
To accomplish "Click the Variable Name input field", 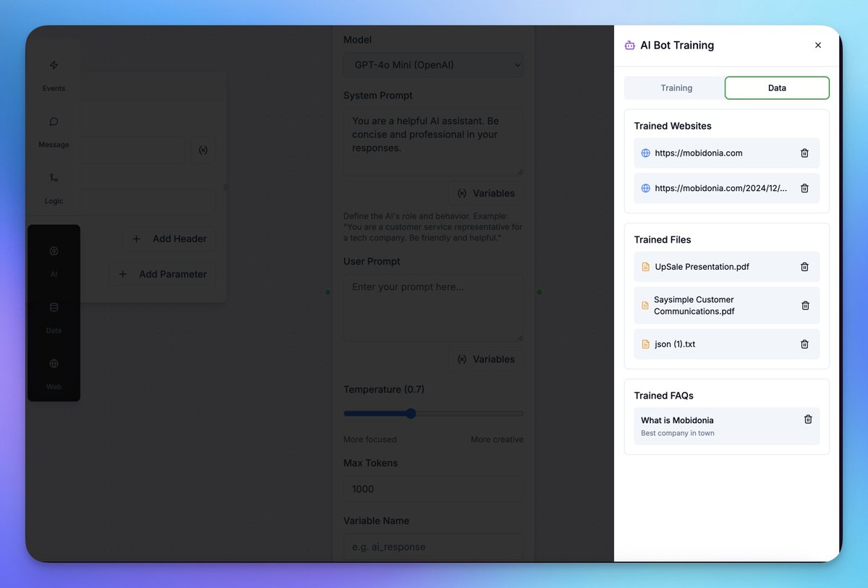I will click(433, 547).
